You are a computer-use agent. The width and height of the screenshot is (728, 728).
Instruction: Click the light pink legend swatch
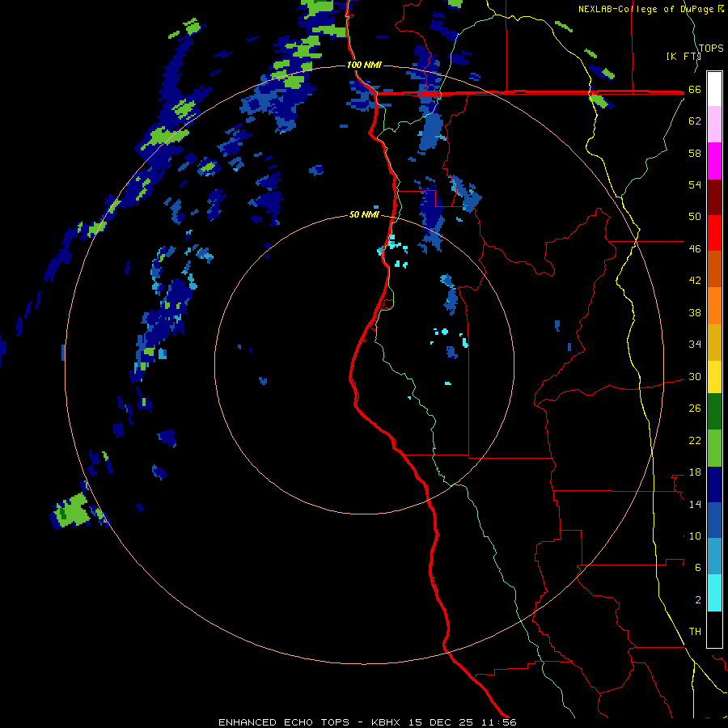[714, 125]
